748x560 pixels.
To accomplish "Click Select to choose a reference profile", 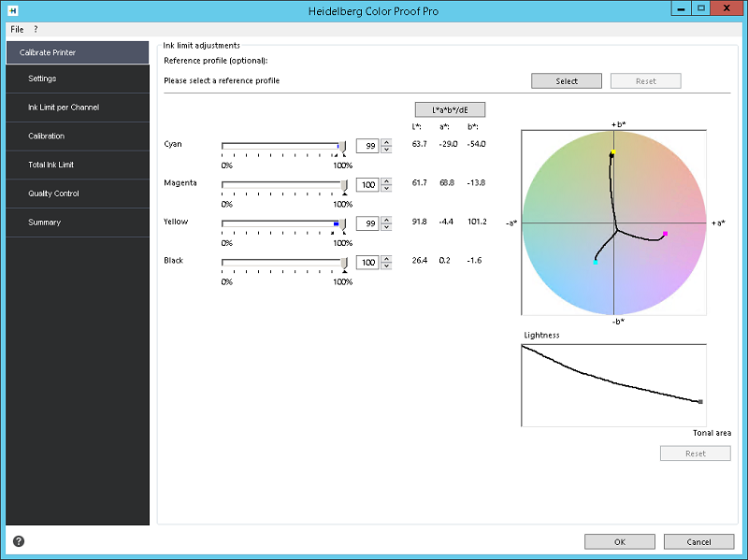I will point(567,81).
